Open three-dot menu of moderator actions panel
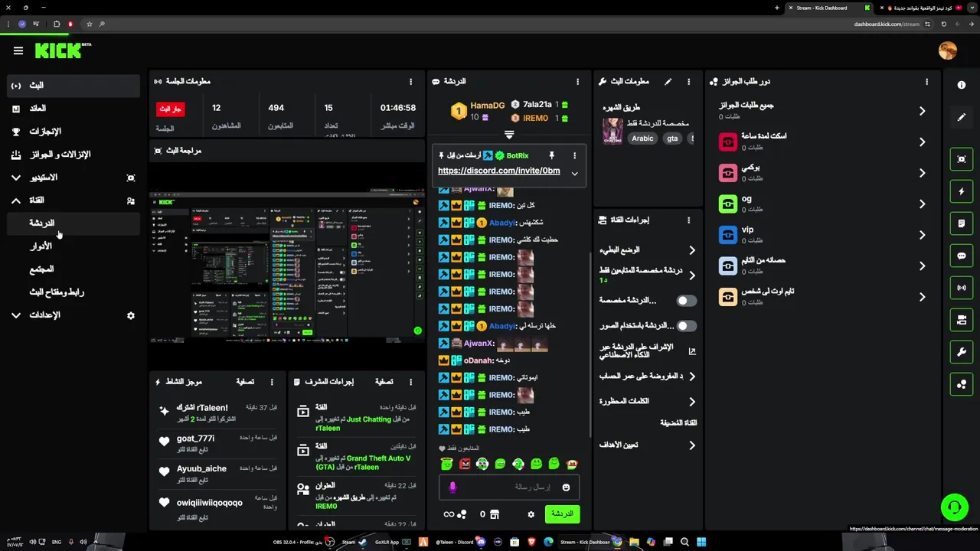Image resolution: width=980 pixels, height=551 pixels. pyautogui.click(x=410, y=381)
